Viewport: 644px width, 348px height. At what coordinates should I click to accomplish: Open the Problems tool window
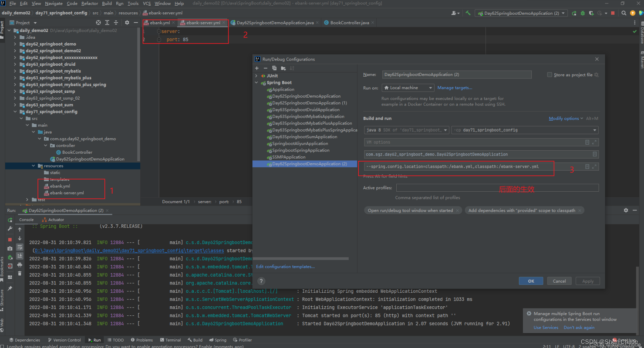click(141, 340)
